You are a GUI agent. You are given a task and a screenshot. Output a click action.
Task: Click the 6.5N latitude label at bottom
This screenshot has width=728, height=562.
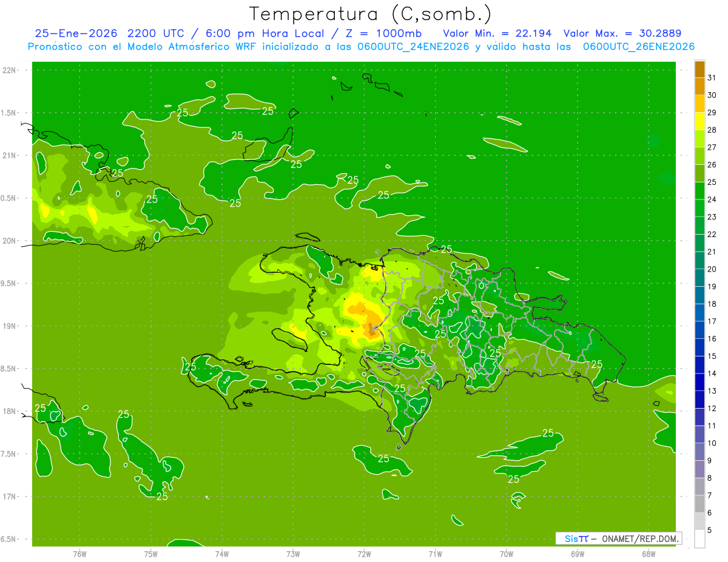[9, 539]
